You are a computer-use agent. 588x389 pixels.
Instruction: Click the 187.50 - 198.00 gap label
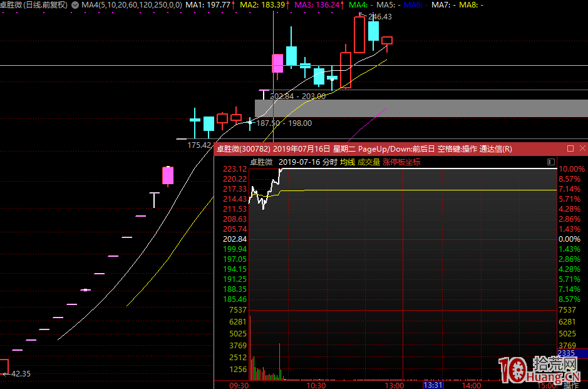[x=284, y=123]
